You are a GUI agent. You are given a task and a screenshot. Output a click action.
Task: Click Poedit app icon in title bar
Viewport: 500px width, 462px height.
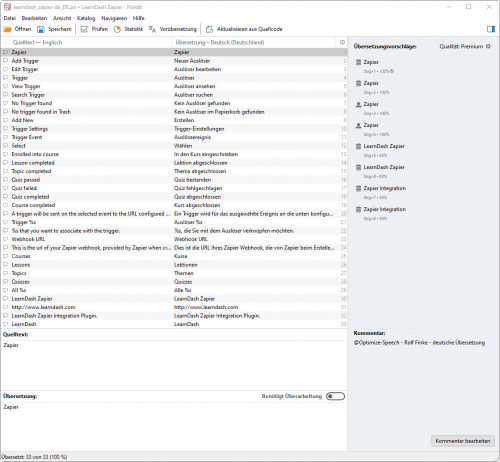(7, 7)
